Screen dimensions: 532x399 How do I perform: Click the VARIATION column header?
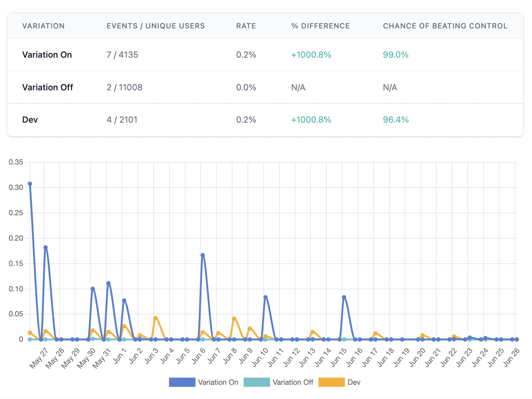pyautogui.click(x=43, y=26)
